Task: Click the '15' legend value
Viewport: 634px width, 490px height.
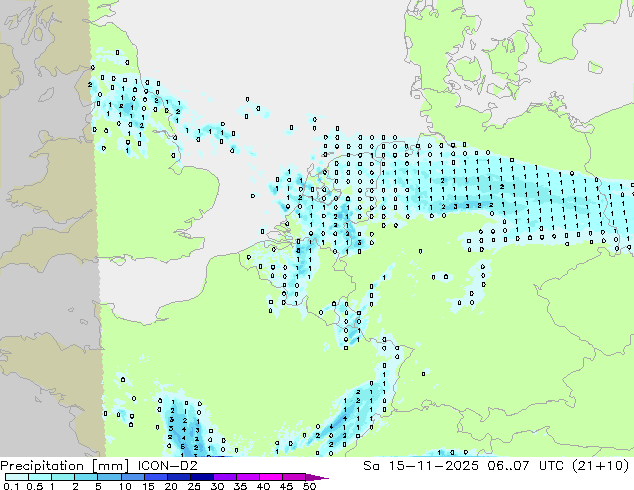Action: (148, 486)
